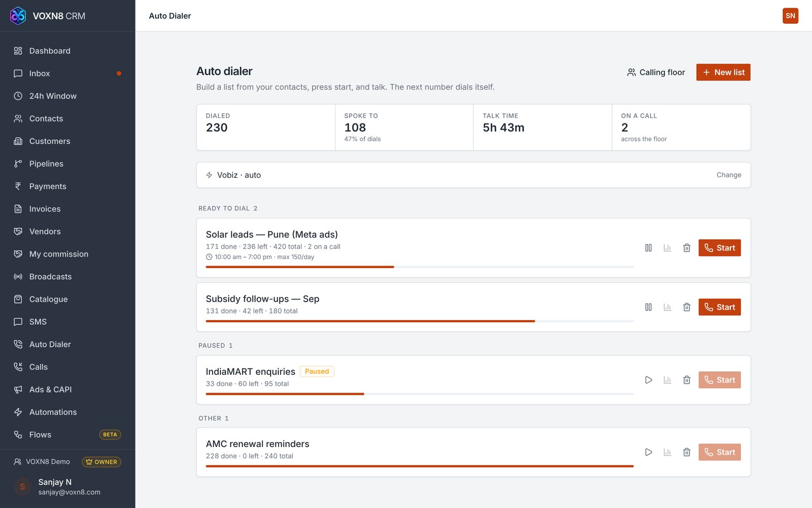Image resolution: width=812 pixels, height=508 pixels.
Task: Open Customers in the sidebar
Action: [67, 141]
